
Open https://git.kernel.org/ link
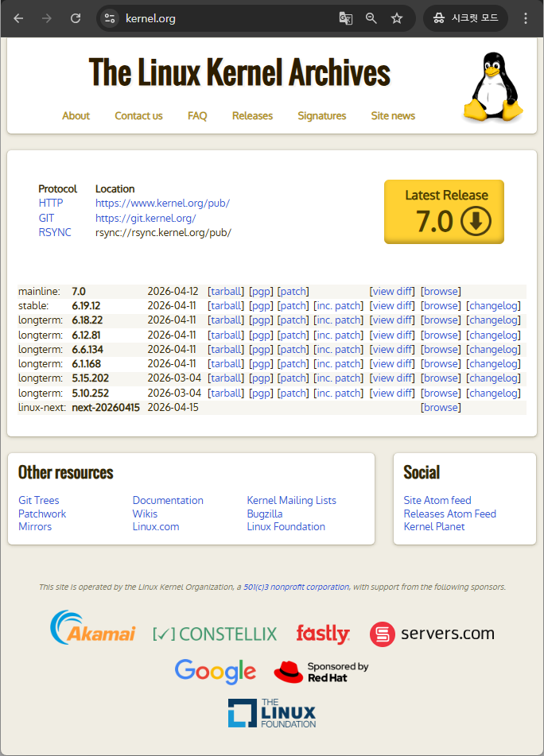click(x=146, y=218)
